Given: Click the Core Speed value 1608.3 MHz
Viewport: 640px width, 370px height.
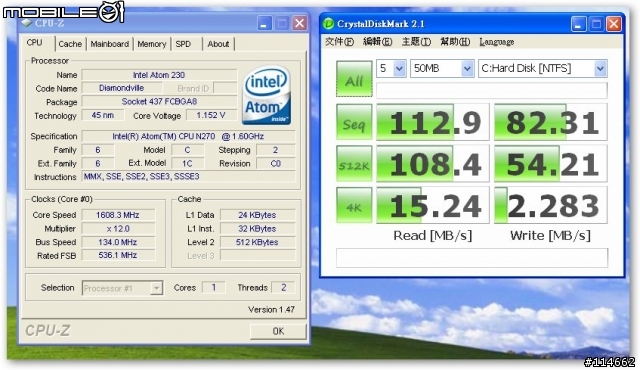Looking at the screenshot, I should (118, 215).
